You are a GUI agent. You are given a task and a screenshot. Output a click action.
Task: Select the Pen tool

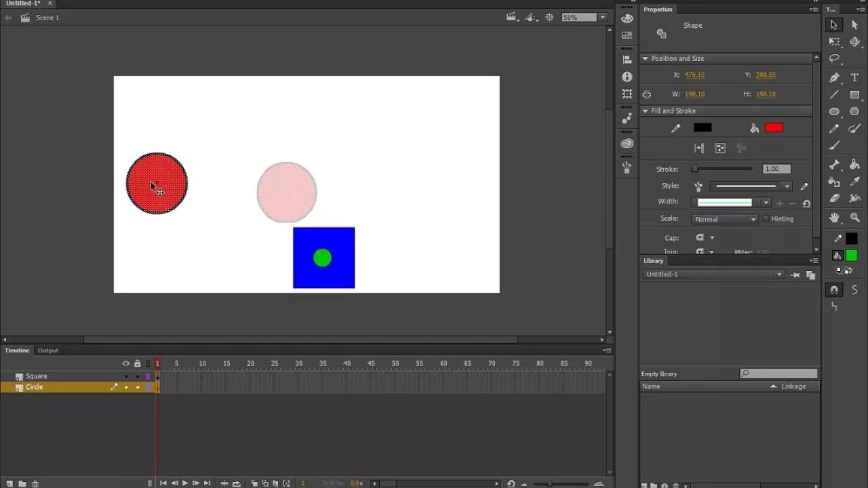click(x=834, y=77)
